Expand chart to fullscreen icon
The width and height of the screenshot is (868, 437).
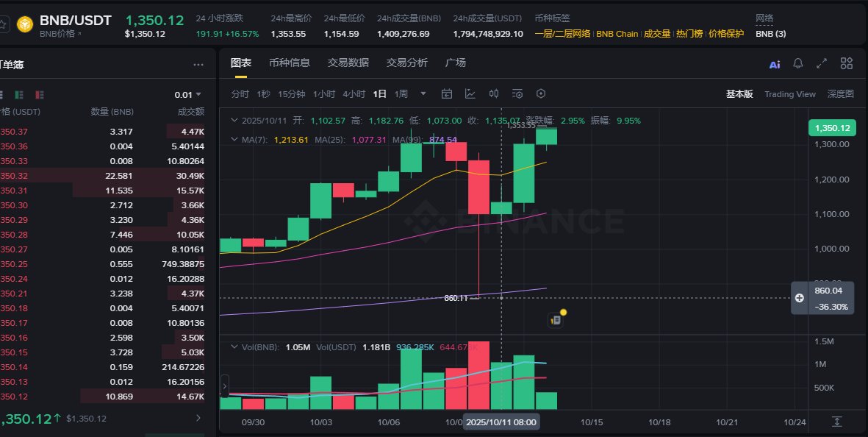pyautogui.click(x=822, y=63)
